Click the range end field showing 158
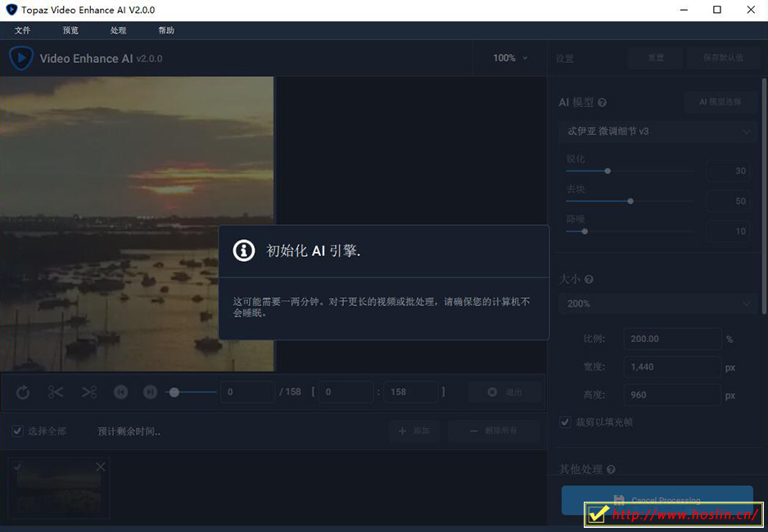The height and width of the screenshot is (532, 768). pos(410,392)
